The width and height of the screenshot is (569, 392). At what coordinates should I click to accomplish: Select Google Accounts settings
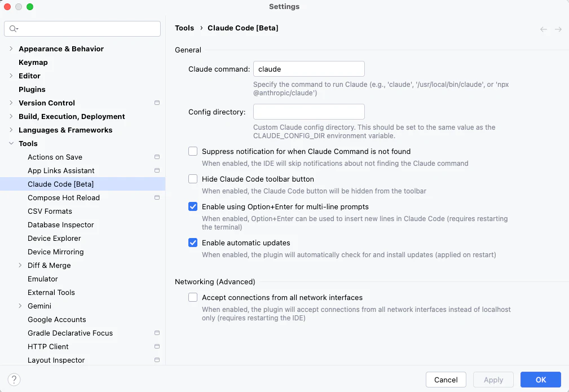tap(56, 319)
